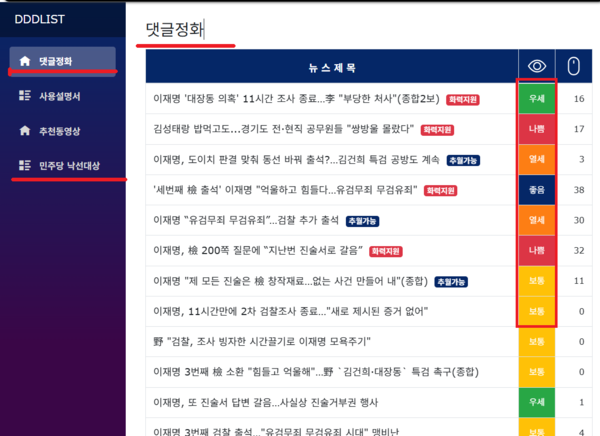Screen dimensions: 600x436
Task: Click green 우세 status on 대장동 의혹 row
Action: [537, 99]
